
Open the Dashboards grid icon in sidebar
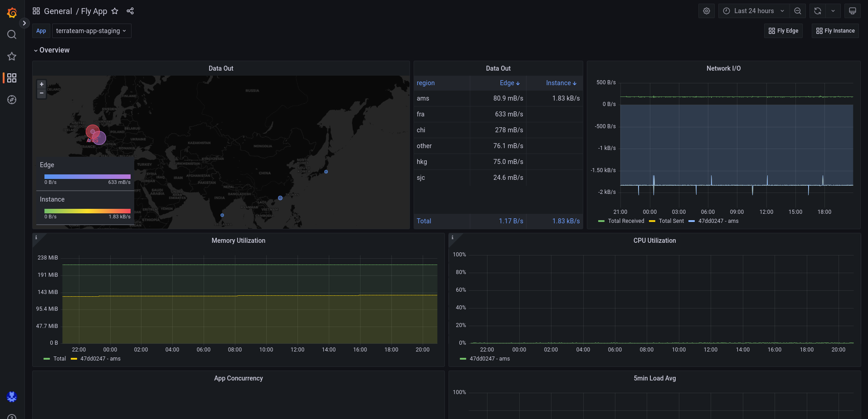coord(12,78)
